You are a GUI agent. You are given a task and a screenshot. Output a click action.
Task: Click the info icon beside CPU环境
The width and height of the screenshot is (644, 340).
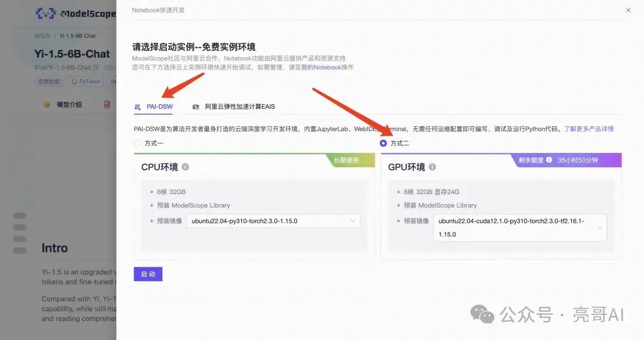185,167
